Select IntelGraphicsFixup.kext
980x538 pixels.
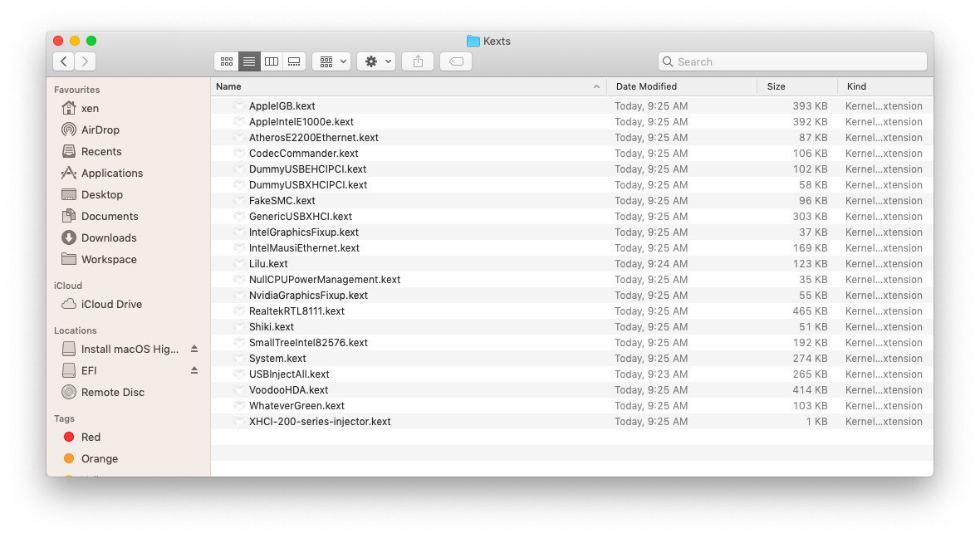304,232
